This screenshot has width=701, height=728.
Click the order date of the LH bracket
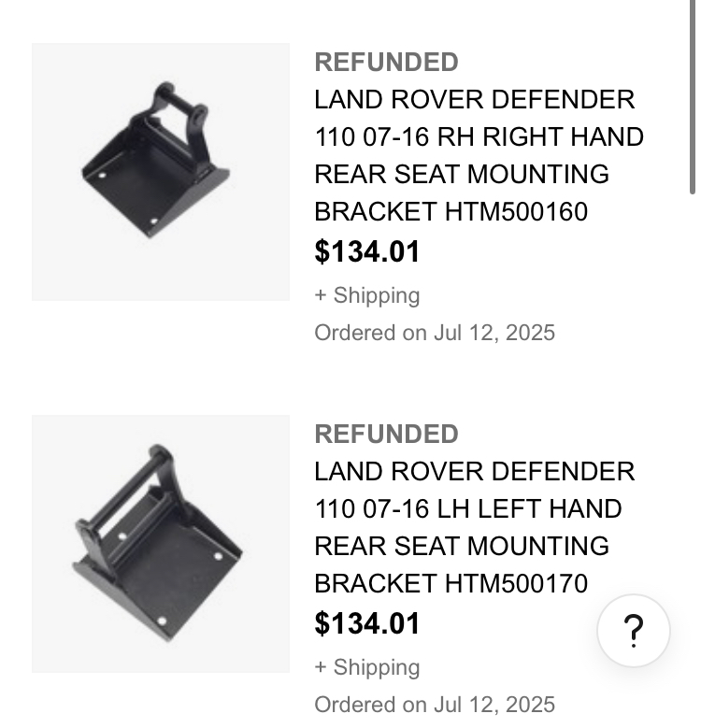click(435, 705)
